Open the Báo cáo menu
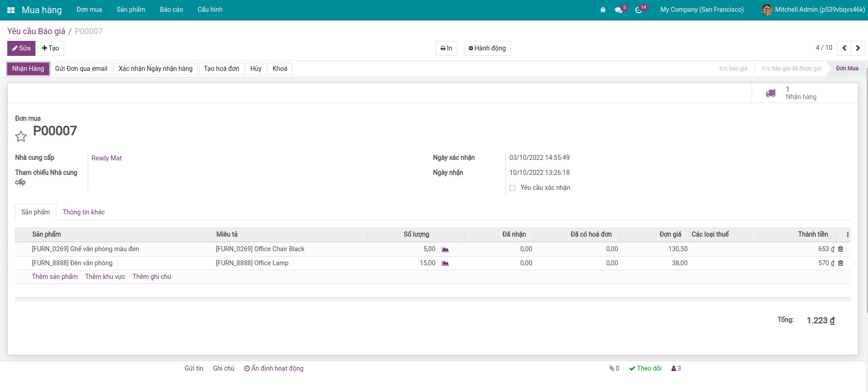 pos(171,10)
